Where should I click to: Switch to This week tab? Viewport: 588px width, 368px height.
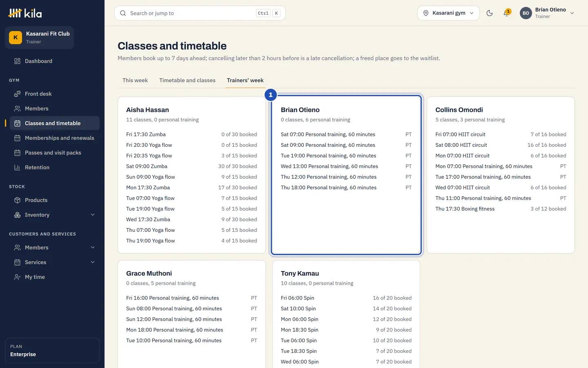135,80
